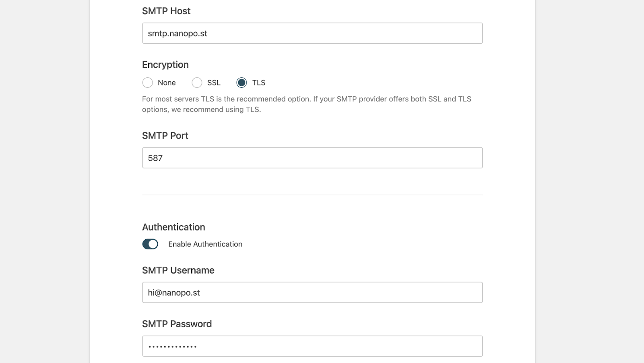Select the TLS encryption radio button
The width and height of the screenshot is (644, 363).
click(242, 83)
